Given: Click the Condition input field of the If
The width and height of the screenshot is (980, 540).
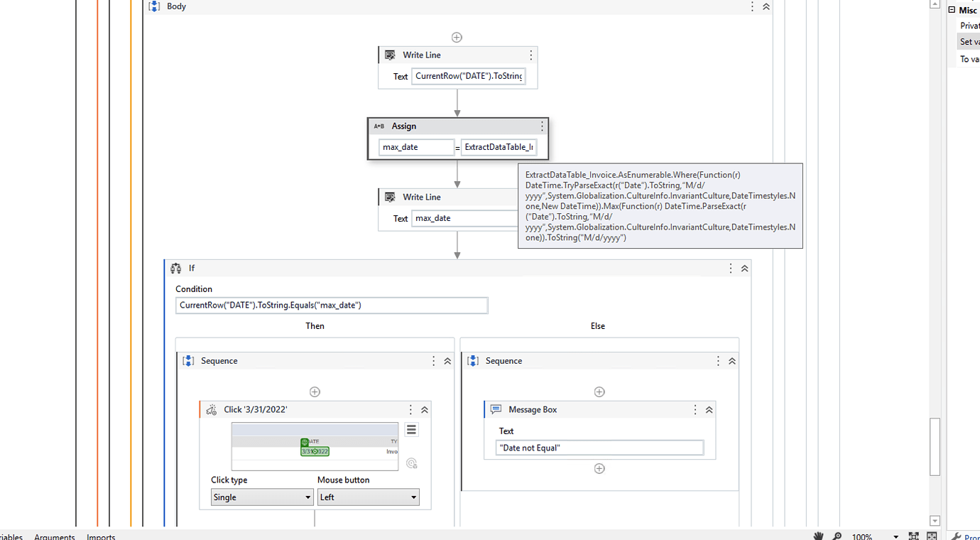Looking at the screenshot, I should click(331, 305).
